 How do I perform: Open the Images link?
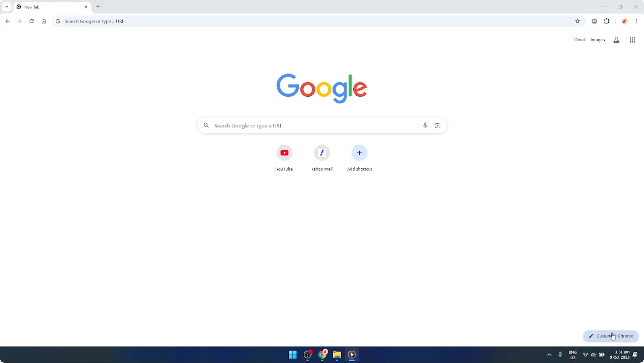click(x=598, y=40)
